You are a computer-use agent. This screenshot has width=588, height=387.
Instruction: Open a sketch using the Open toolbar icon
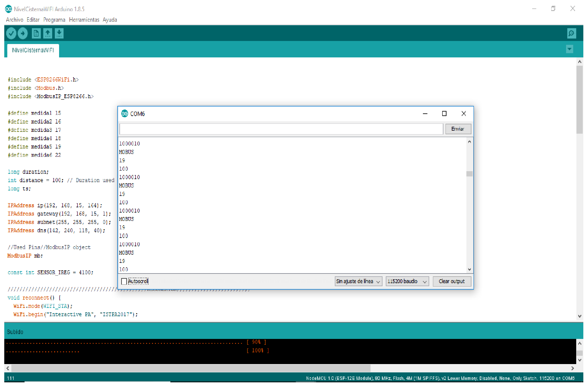coord(48,33)
